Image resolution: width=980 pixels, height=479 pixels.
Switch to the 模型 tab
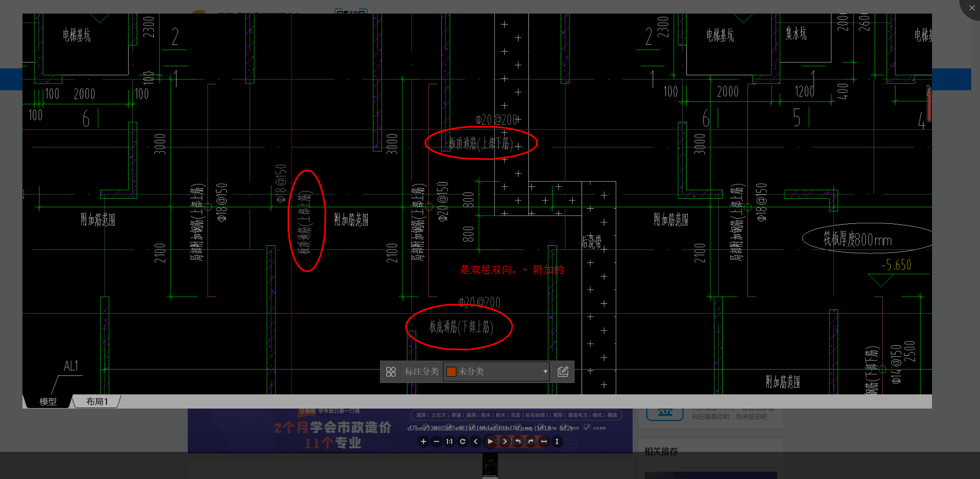tap(48, 401)
